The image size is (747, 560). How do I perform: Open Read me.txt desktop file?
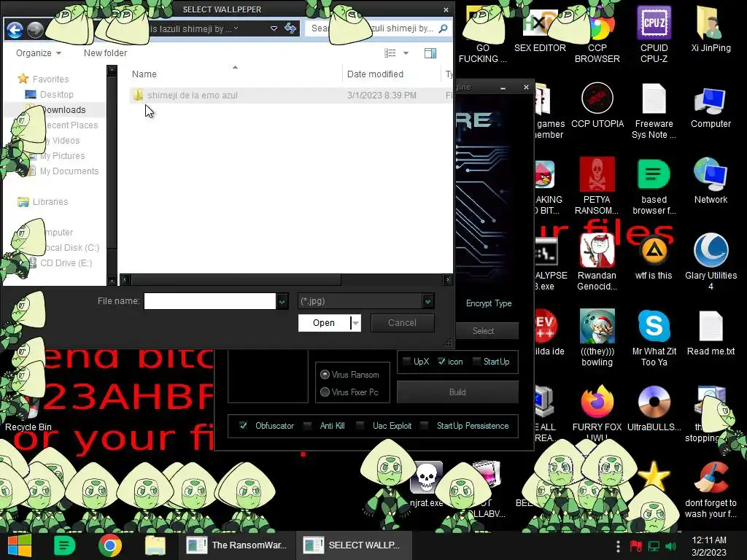(x=711, y=332)
